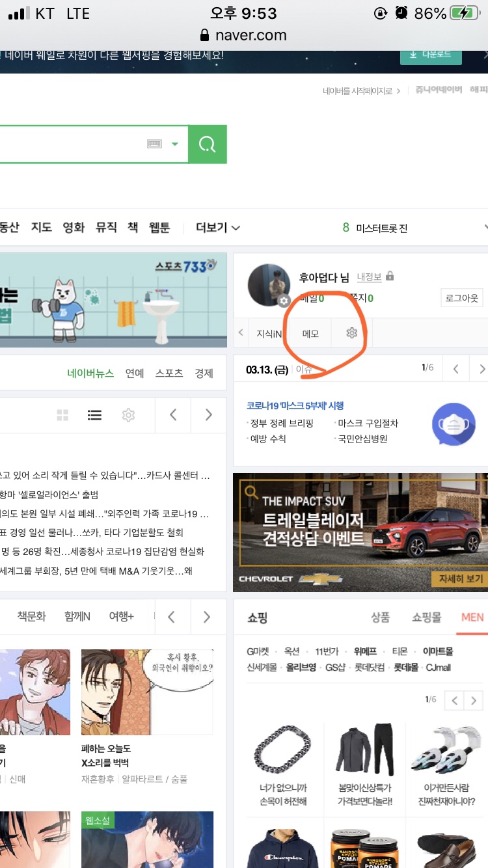Open the 영화 menu item
This screenshot has height=868, width=488.
74,228
